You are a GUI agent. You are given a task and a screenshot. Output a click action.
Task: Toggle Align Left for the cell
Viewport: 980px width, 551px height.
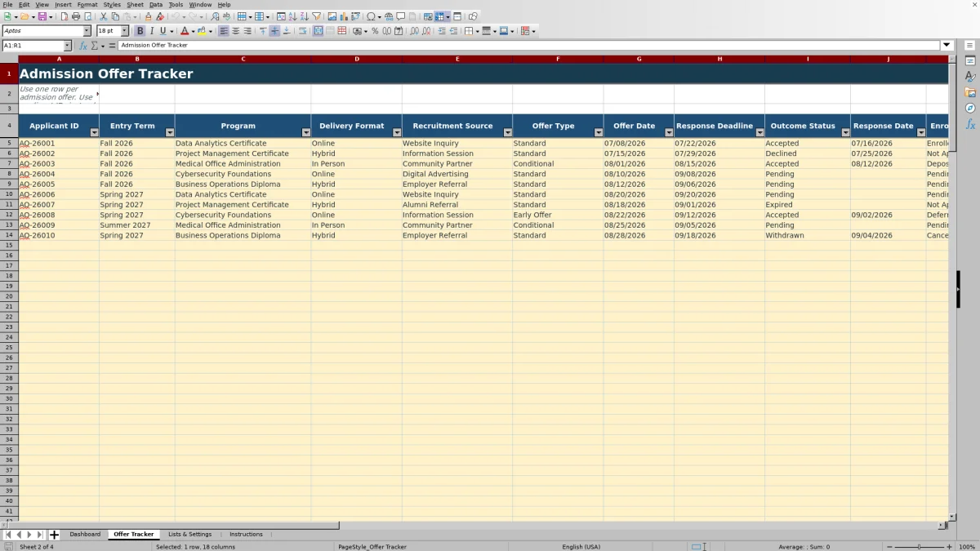(224, 31)
